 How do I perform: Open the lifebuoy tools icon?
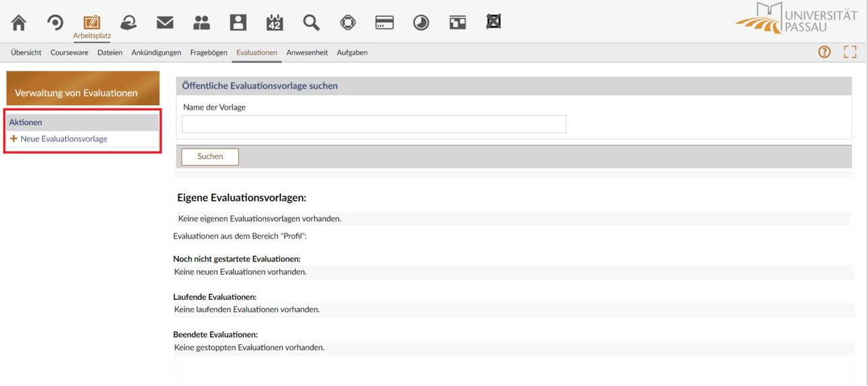(348, 23)
